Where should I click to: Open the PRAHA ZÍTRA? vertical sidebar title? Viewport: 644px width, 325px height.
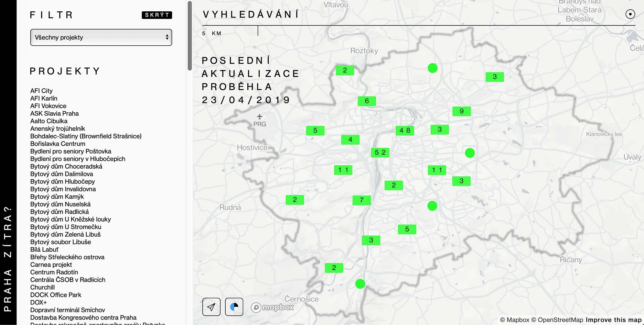[x=8, y=259]
